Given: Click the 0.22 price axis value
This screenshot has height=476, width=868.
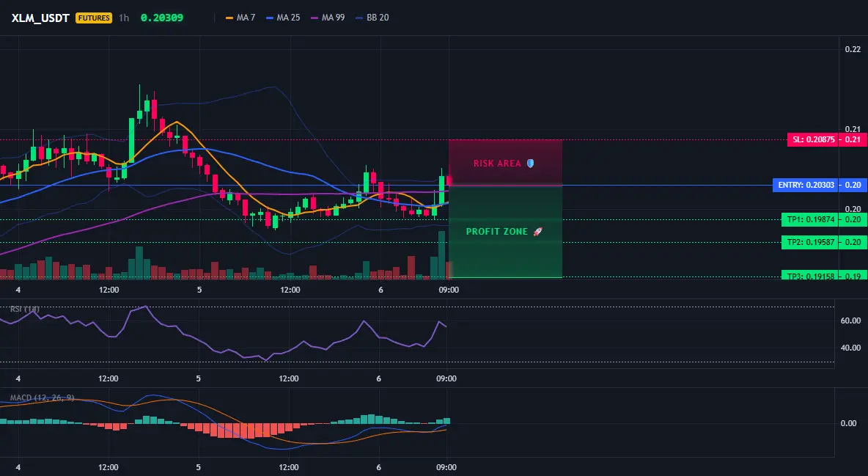Looking at the screenshot, I should pos(853,49).
